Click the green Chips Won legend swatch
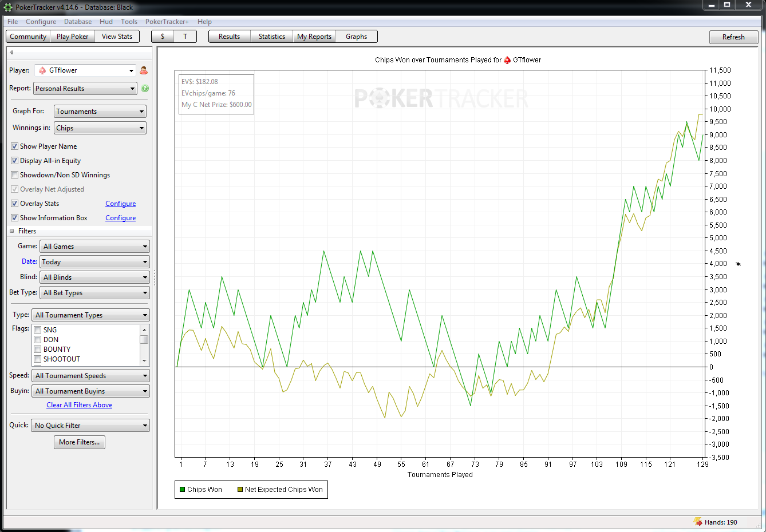This screenshot has width=766, height=532. (x=183, y=490)
